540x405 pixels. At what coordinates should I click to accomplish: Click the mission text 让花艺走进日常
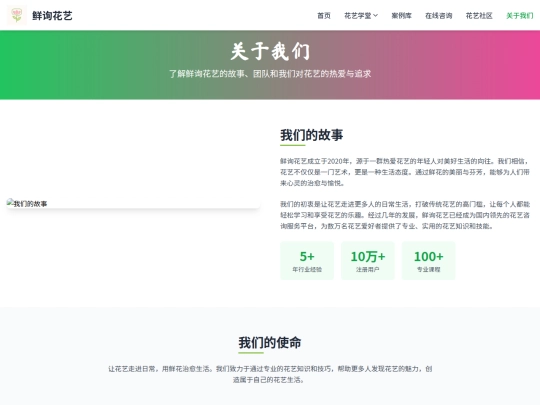coord(270,374)
